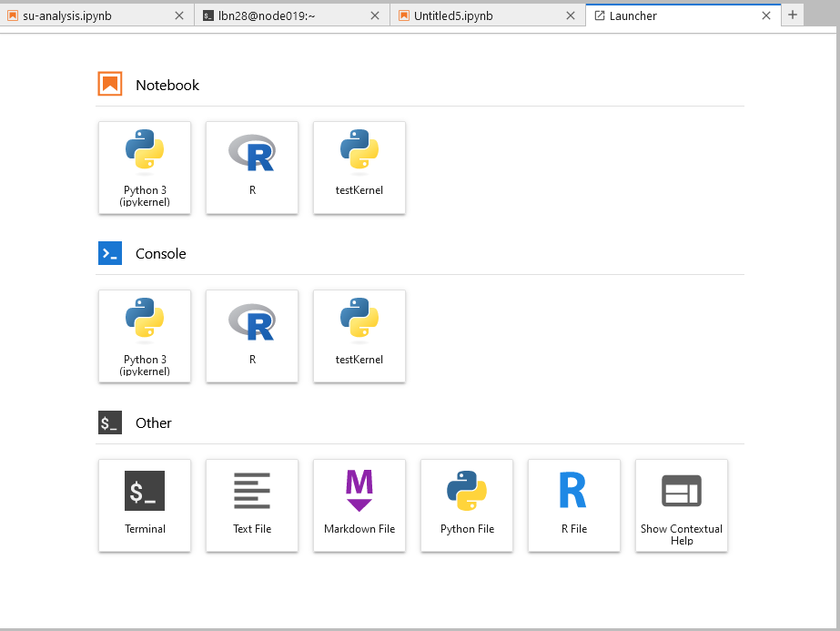840x631 pixels.
Task: Open a testKernel console
Action: [359, 337]
